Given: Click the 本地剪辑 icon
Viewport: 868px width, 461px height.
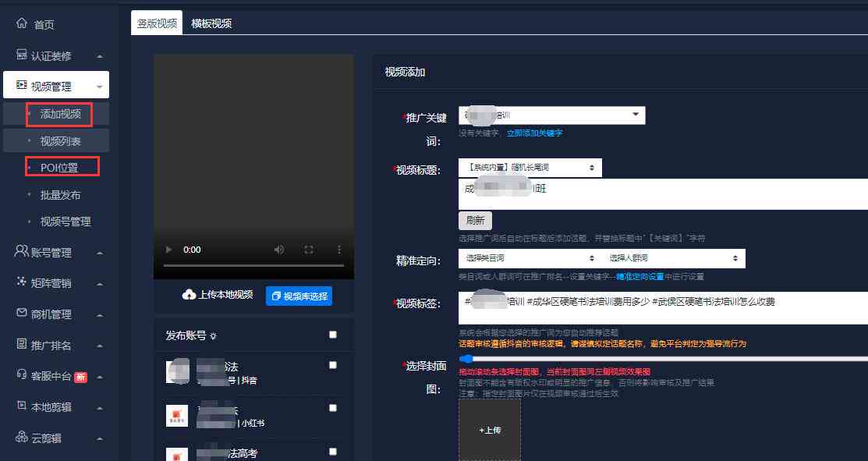Looking at the screenshot, I should 22,406.
